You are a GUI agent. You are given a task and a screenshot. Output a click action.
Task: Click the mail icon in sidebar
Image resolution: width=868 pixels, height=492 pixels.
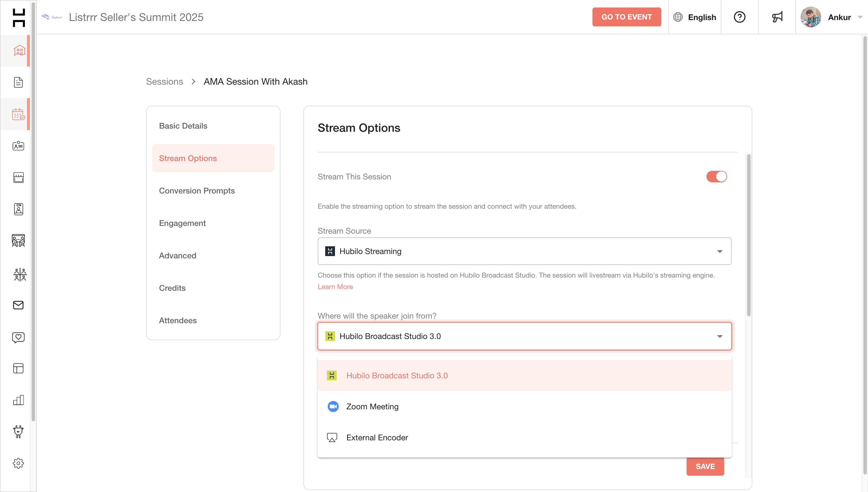18,305
